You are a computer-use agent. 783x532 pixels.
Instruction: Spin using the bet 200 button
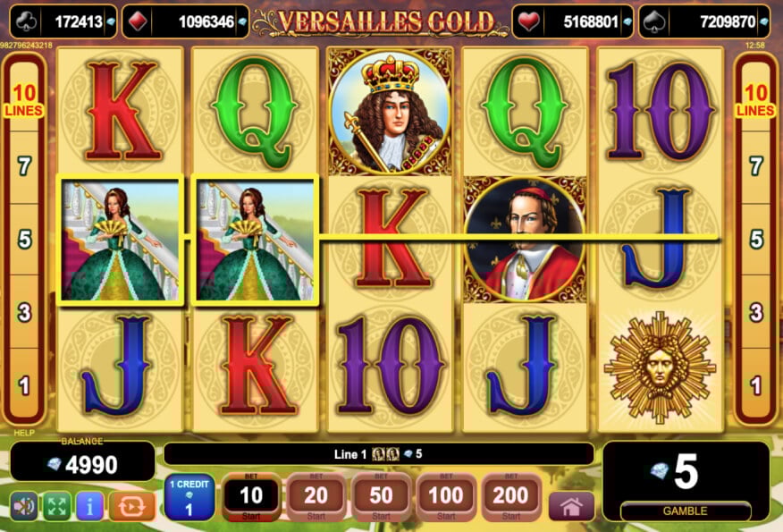click(x=510, y=497)
